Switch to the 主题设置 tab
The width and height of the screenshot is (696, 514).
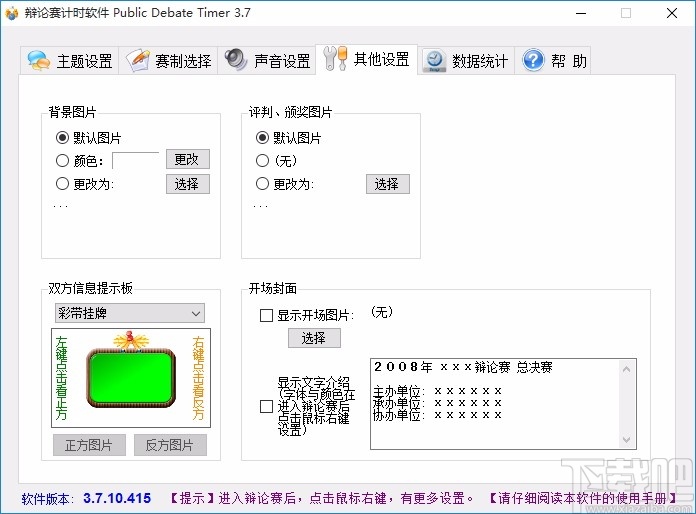[70, 60]
